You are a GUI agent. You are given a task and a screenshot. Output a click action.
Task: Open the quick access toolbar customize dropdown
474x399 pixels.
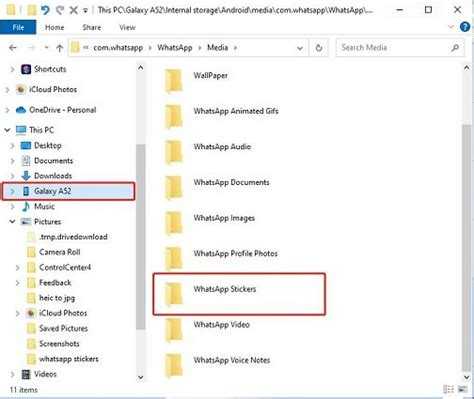tap(86, 11)
